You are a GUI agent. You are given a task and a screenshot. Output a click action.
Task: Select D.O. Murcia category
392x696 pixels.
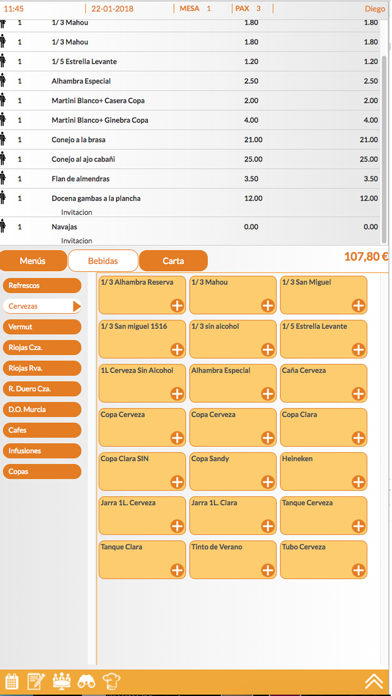[42, 409]
